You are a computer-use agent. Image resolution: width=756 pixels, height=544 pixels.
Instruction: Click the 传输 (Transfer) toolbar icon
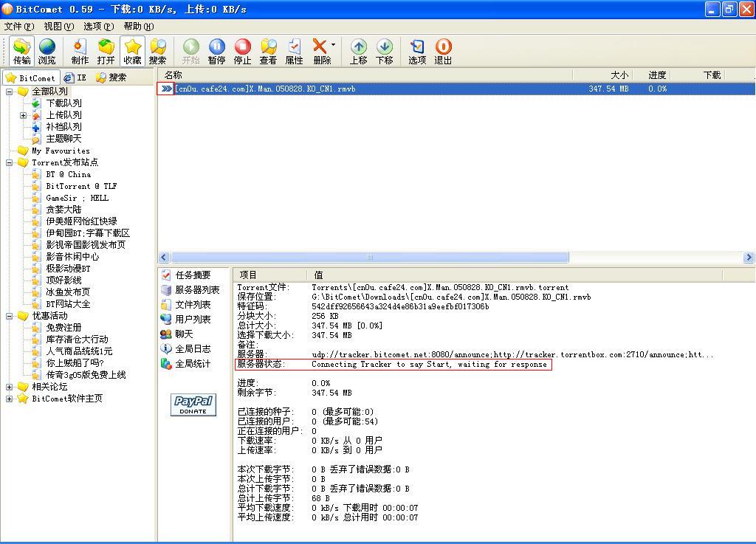[21, 51]
